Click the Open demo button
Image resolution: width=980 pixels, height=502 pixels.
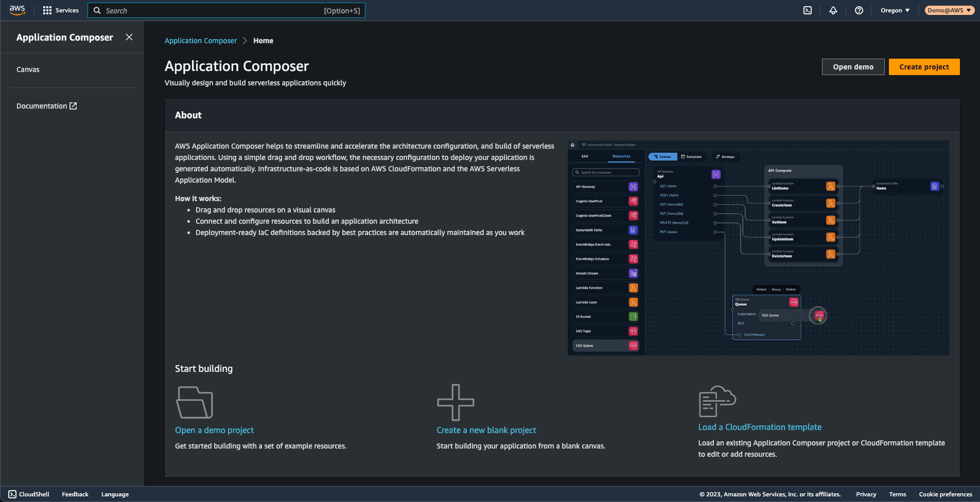(853, 67)
